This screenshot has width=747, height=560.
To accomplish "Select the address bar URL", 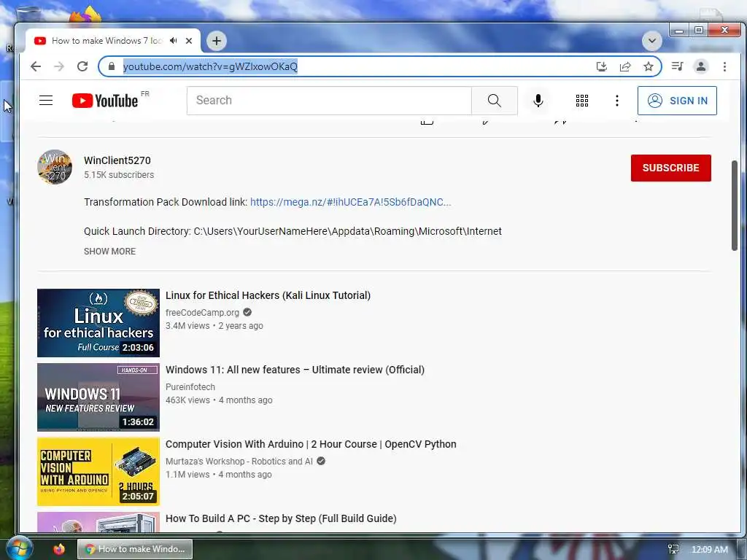I will click(x=210, y=66).
